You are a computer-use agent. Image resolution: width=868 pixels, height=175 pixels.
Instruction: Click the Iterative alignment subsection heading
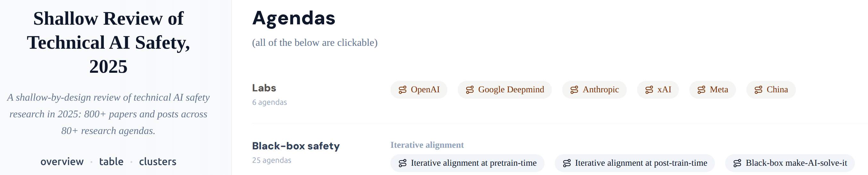point(427,145)
